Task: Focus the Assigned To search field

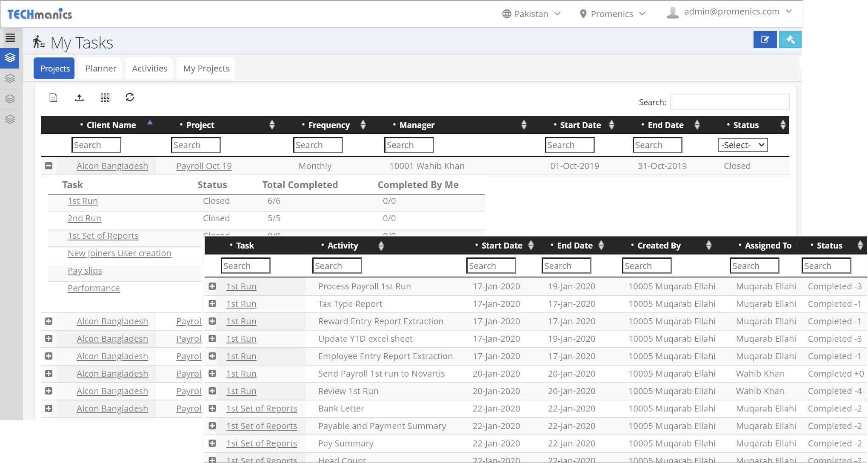Action: pos(754,266)
